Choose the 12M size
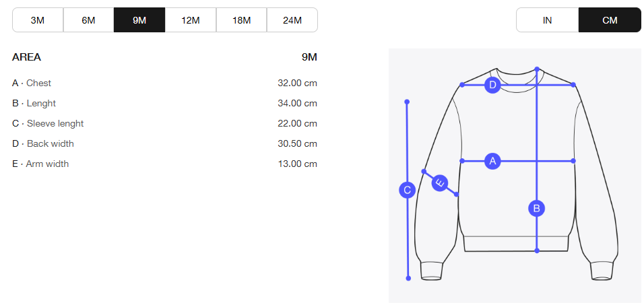 pos(190,20)
